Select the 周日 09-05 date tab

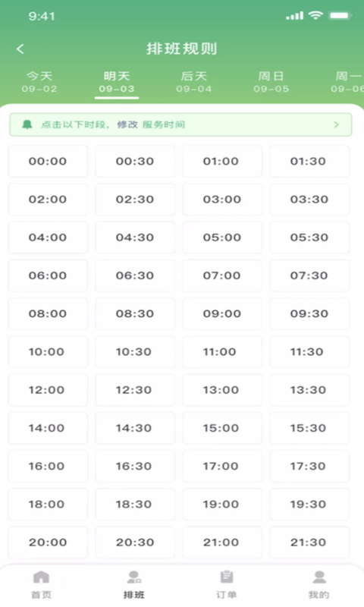[x=271, y=82]
